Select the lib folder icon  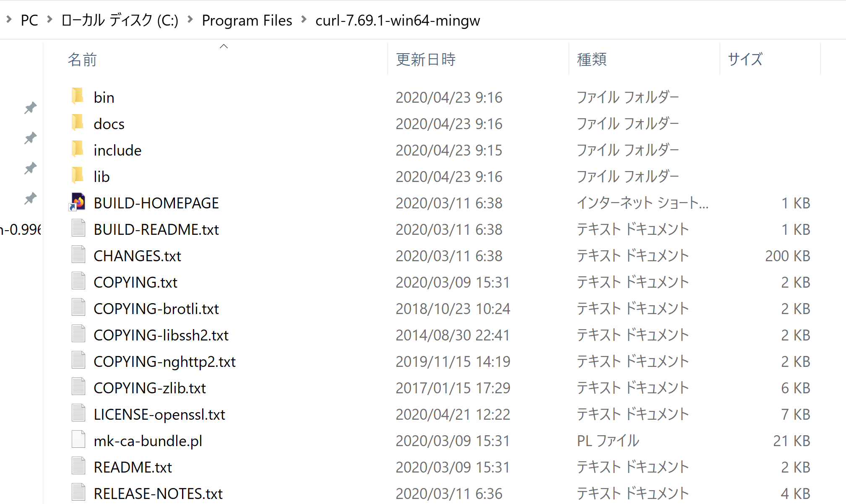(78, 176)
